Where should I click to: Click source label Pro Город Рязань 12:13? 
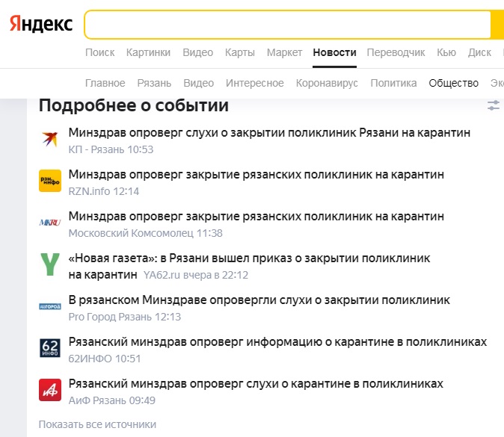click(x=125, y=317)
